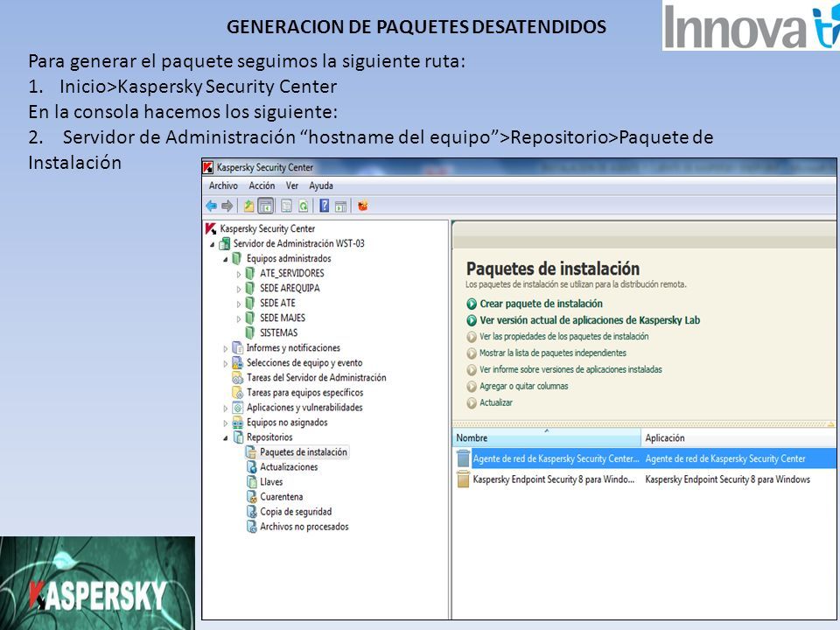Click the Export list toolbar icon
Screen dimensions: 840x630
pyautogui.click(x=287, y=206)
